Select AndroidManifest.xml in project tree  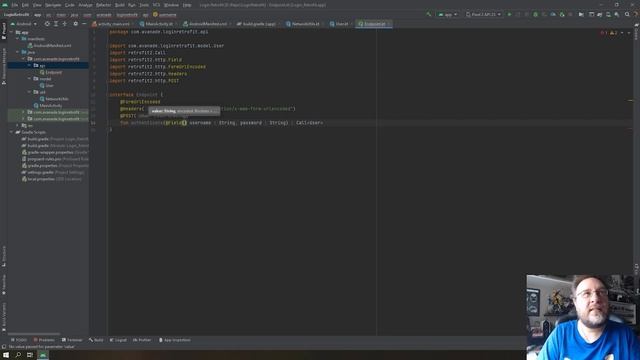click(x=50, y=46)
